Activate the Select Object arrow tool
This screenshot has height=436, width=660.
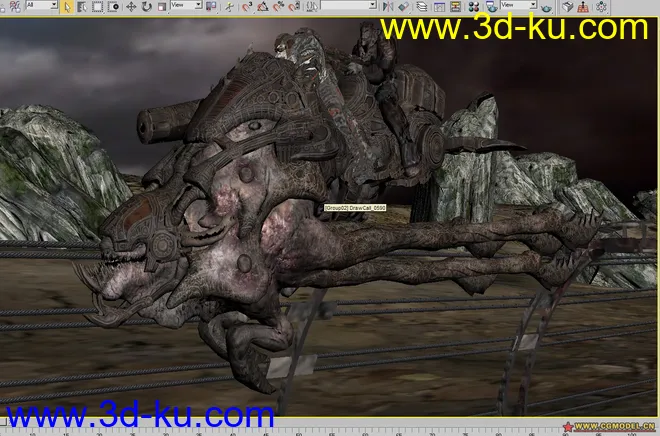67,6
